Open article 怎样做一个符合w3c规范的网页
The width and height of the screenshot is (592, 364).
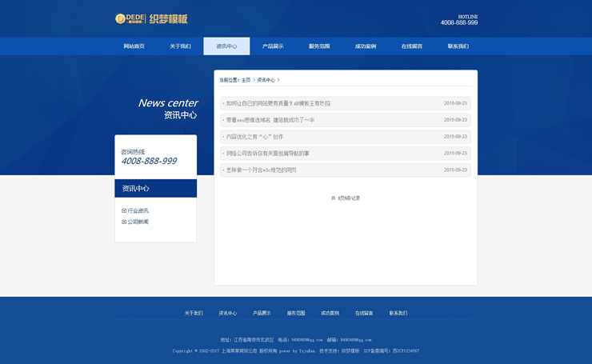(x=261, y=170)
